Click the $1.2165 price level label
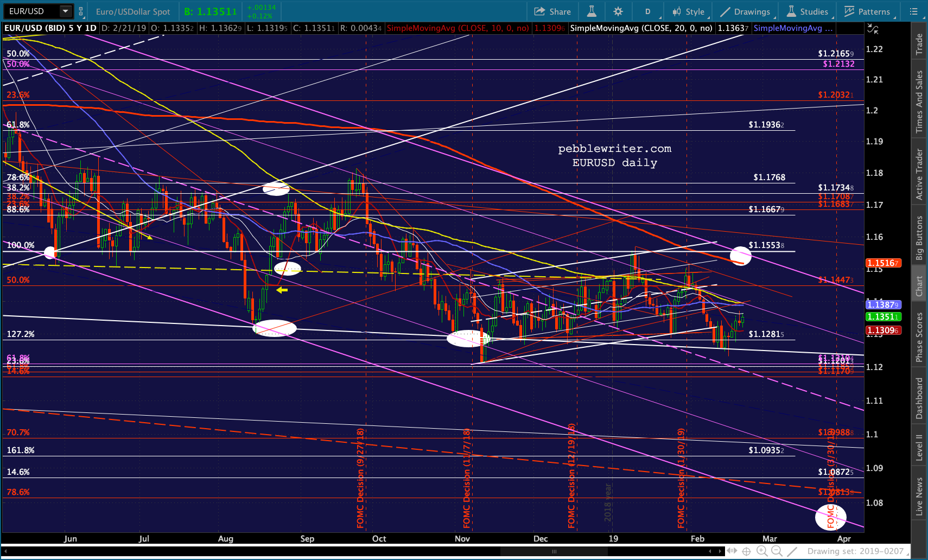928x560 pixels. click(x=836, y=54)
